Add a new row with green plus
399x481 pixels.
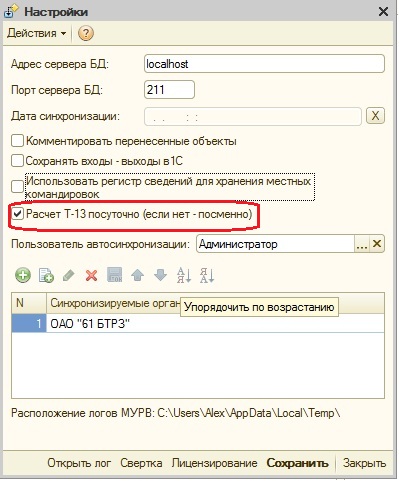23,275
